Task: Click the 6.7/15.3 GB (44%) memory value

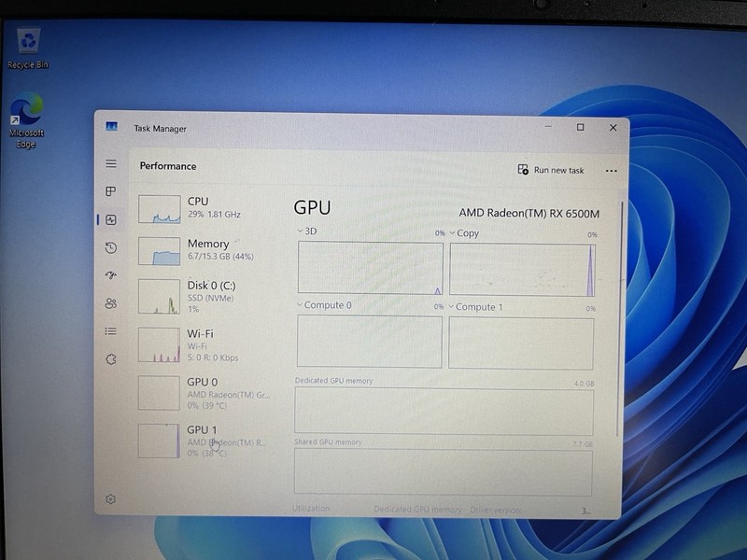Action: tap(220, 257)
